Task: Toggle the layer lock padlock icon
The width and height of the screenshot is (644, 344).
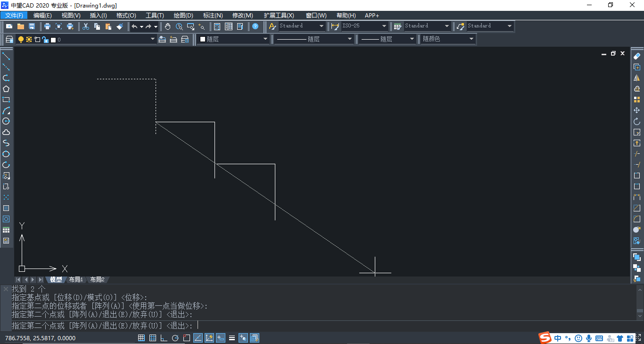Action: coord(45,39)
